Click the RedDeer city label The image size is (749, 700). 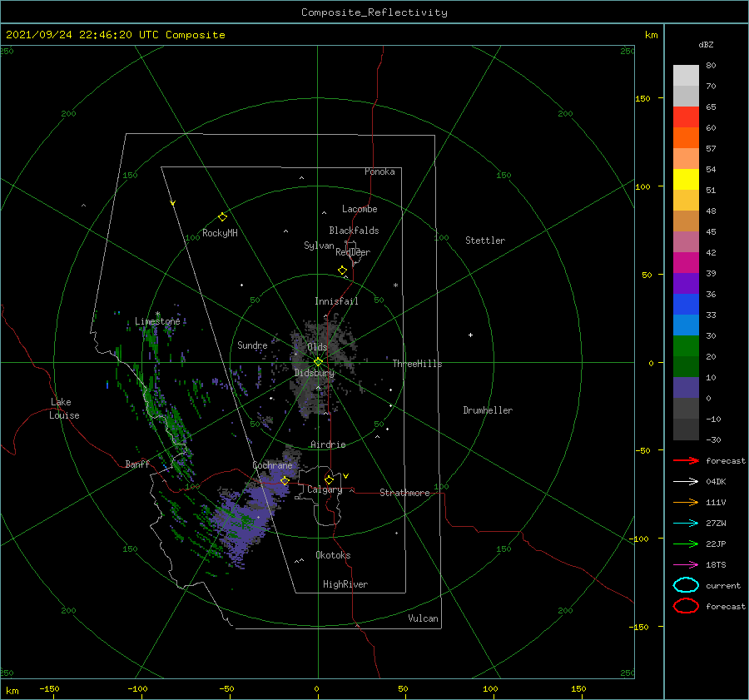pos(353,252)
